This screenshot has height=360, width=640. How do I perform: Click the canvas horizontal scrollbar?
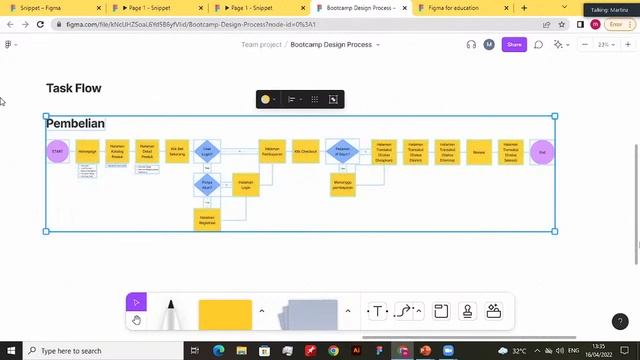[x=469, y=338]
